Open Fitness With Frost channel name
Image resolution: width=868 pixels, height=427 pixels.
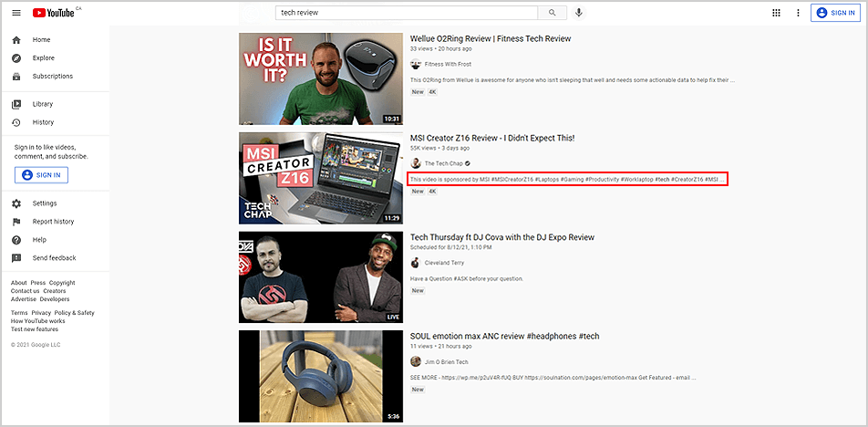[x=448, y=64]
